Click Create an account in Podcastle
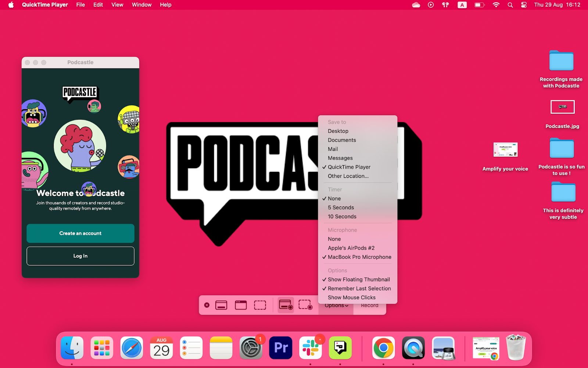This screenshot has height=368, width=588. point(80,233)
